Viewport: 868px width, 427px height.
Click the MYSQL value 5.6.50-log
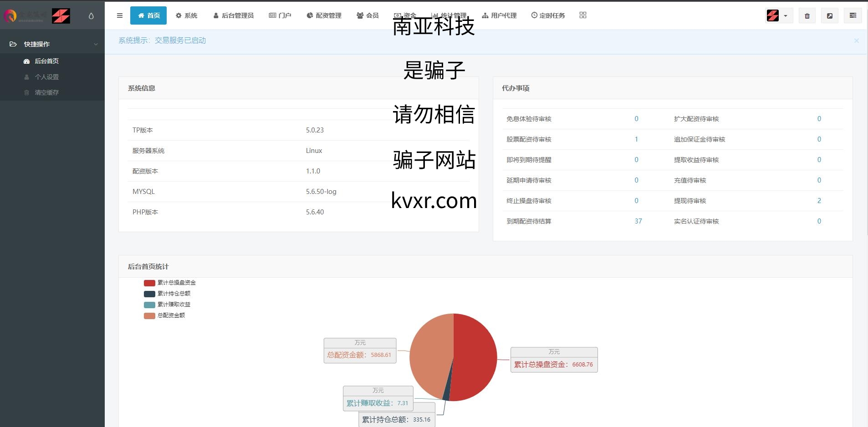coord(321,192)
